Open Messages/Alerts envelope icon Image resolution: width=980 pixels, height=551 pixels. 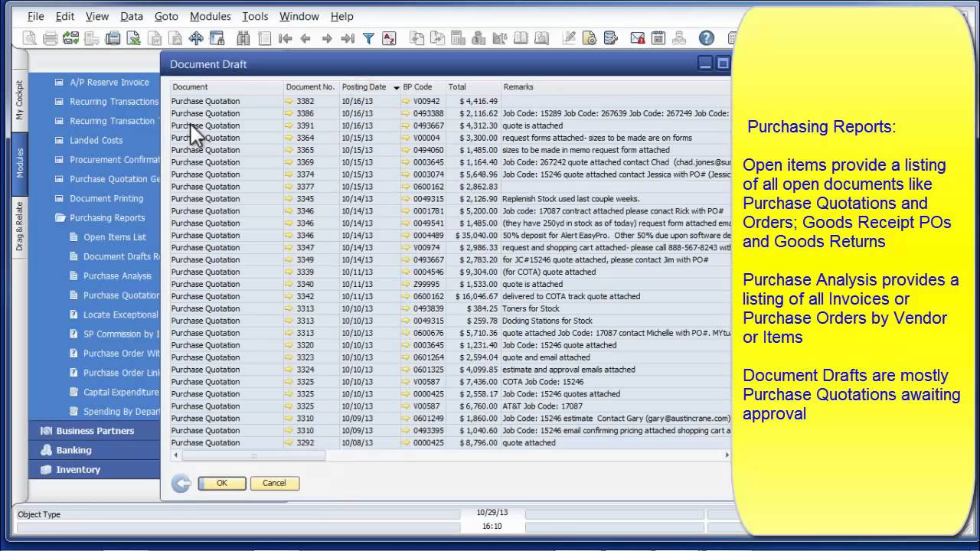click(x=638, y=38)
